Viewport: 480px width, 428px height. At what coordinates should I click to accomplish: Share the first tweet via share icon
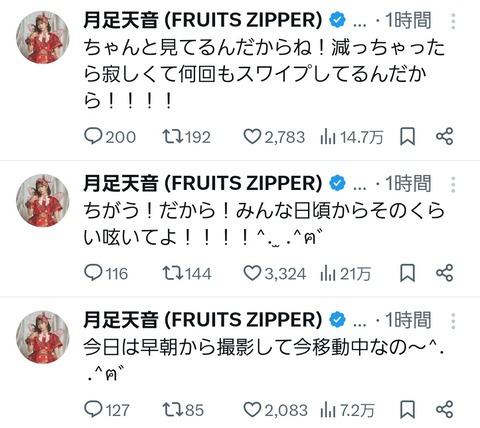pyautogui.click(x=445, y=136)
